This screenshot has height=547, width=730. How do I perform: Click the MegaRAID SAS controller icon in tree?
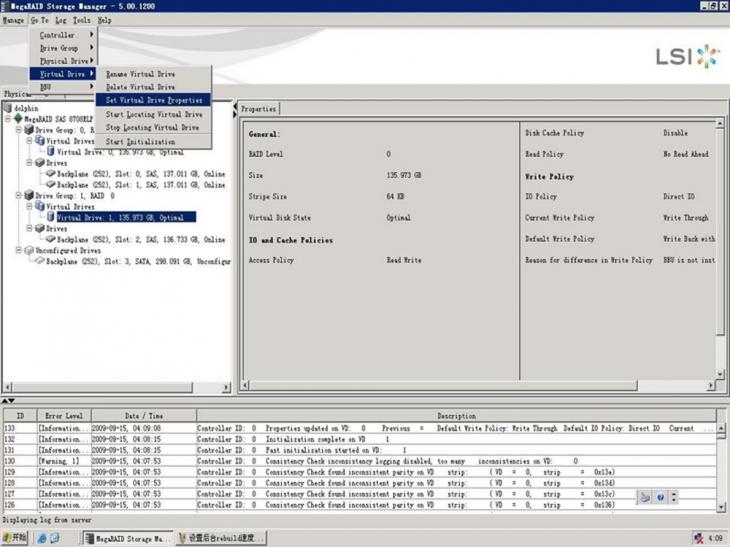pyautogui.click(x=17, y=119)
